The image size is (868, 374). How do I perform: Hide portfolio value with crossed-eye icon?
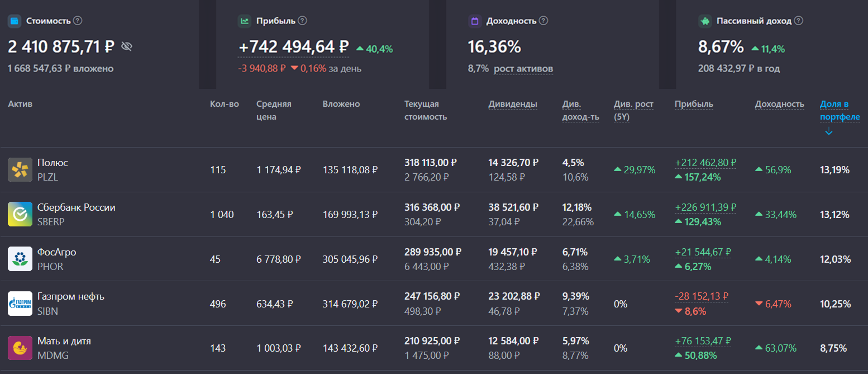[x=127, y=46]
